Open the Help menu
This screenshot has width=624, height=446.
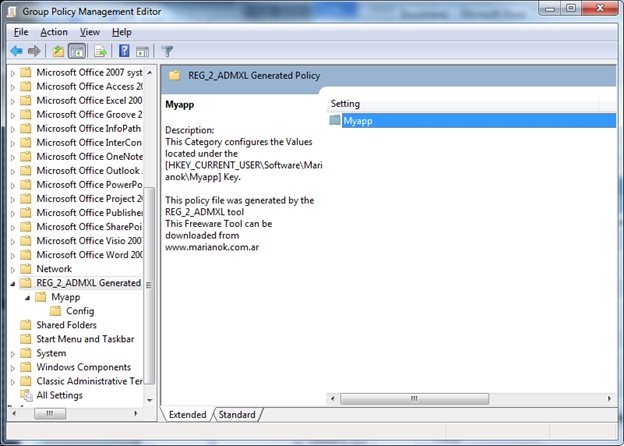point(121,32)
